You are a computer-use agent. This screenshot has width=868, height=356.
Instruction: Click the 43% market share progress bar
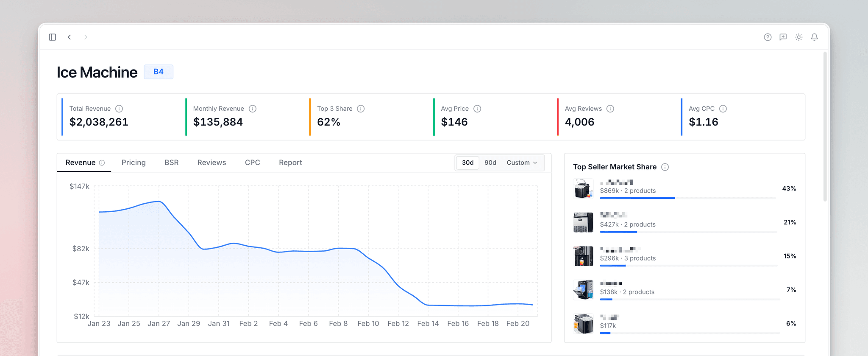[x=688, y=198]
